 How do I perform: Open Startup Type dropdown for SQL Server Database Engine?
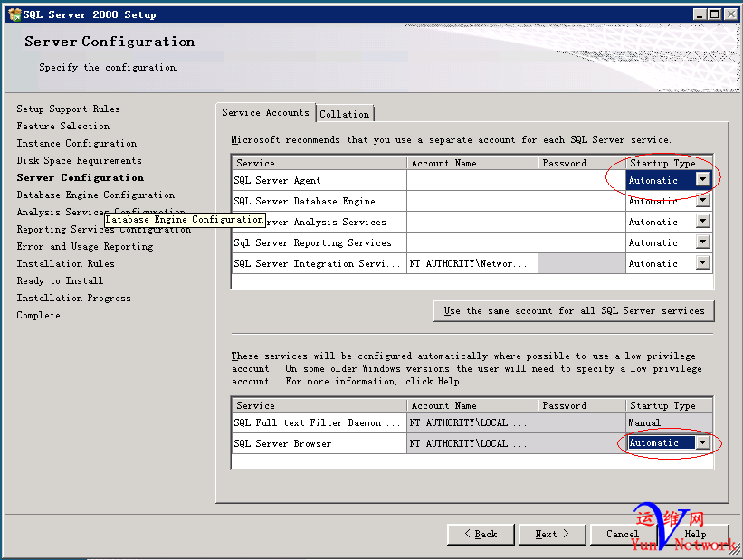(x=702, y=201)
